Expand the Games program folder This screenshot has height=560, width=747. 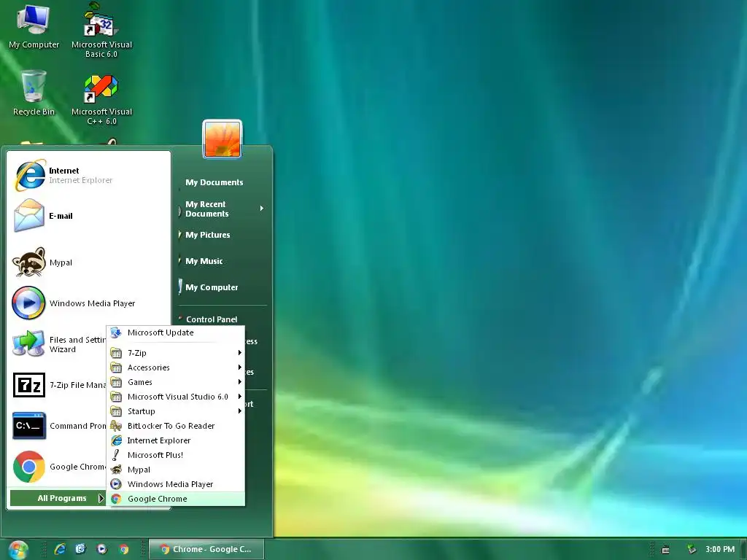176,382
